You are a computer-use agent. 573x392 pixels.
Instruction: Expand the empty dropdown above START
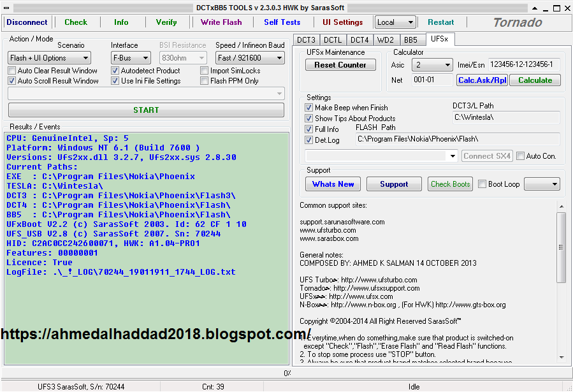(146, 94)
